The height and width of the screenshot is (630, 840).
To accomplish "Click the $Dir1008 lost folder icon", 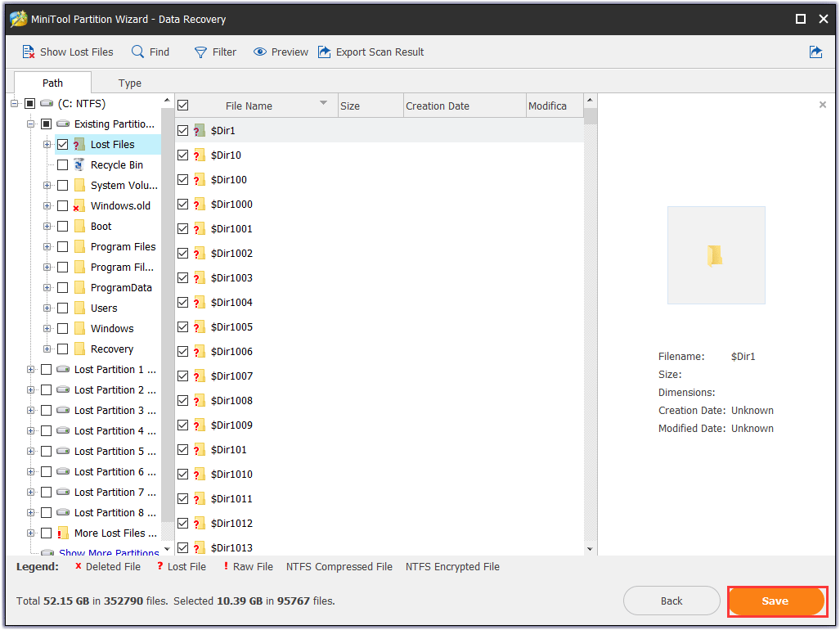I will click(x=200, y=400).
